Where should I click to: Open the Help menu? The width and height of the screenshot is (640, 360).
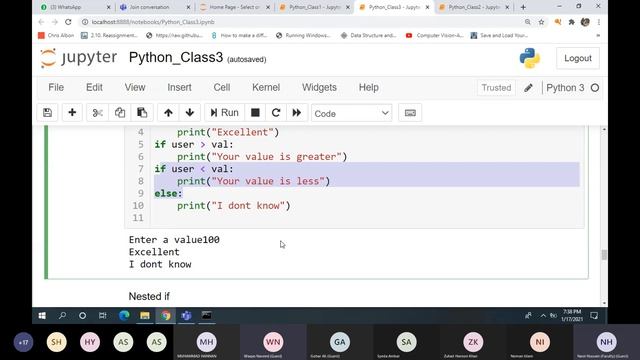[369, 87]
